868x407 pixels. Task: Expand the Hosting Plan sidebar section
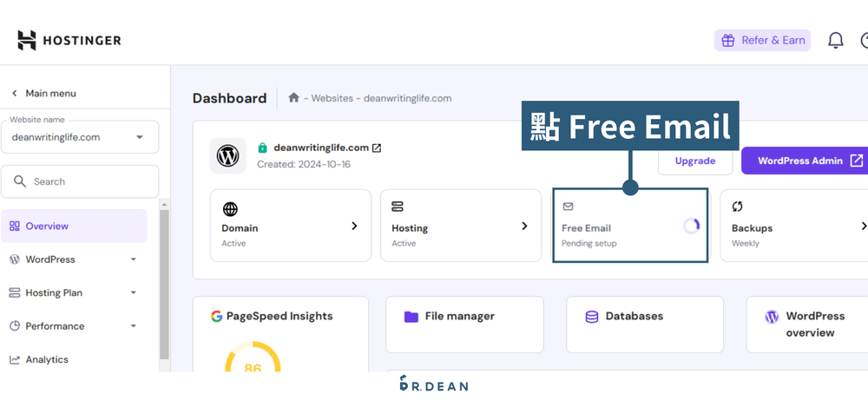(x=133, y=293)
